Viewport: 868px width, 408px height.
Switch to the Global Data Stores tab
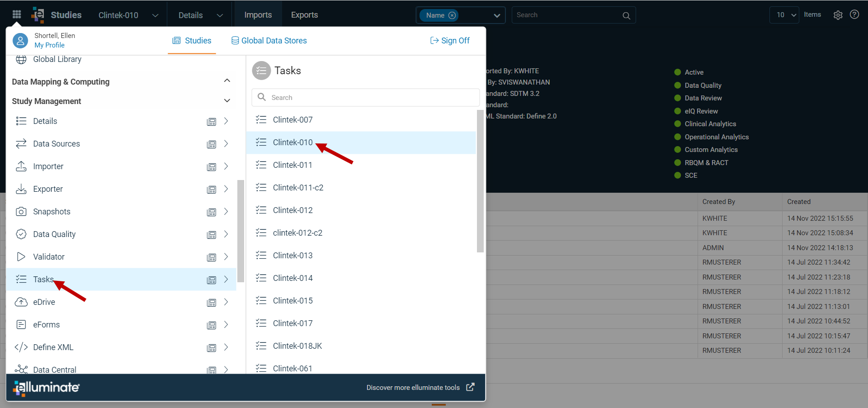[269, 41]
